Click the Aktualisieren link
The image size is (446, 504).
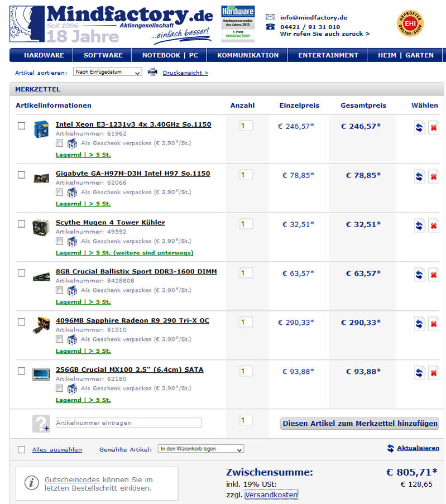click(418, 448)
